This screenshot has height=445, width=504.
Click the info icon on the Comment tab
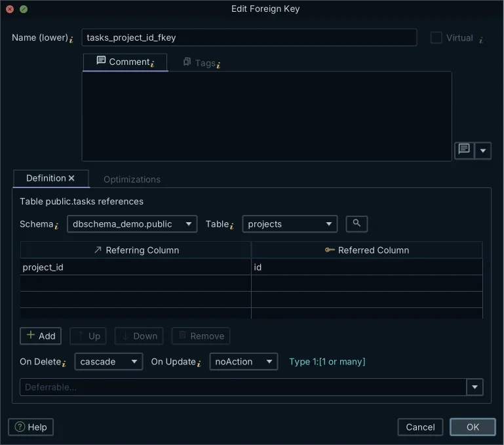click(x=152, y=64)
